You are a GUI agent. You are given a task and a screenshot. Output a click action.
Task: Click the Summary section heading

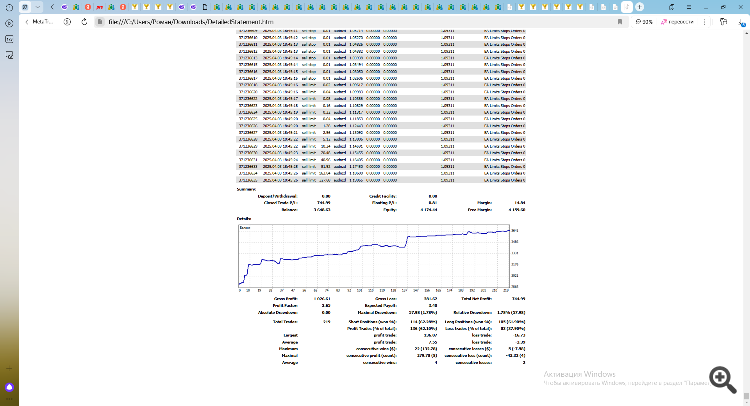coord(246,189)
